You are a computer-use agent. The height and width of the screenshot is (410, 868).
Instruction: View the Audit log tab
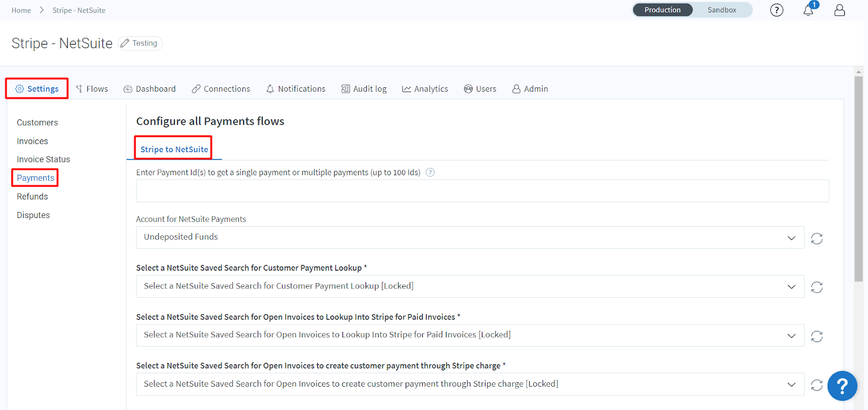point(364,89)
